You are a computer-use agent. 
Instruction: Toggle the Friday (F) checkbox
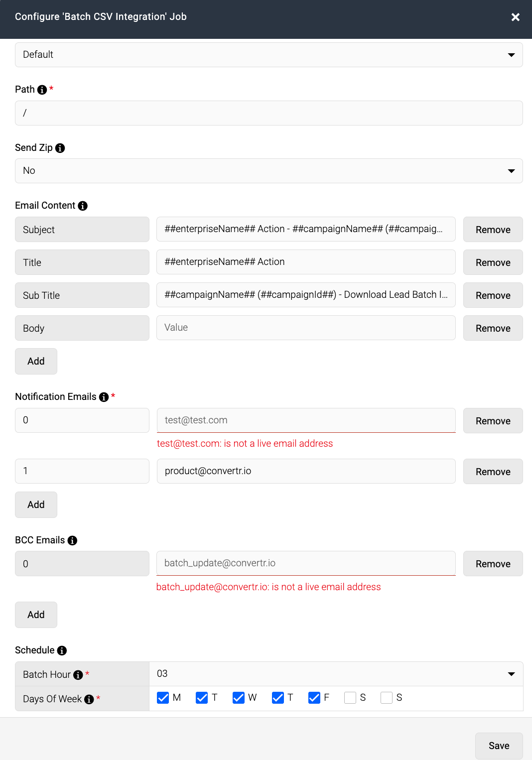point(314,698)
